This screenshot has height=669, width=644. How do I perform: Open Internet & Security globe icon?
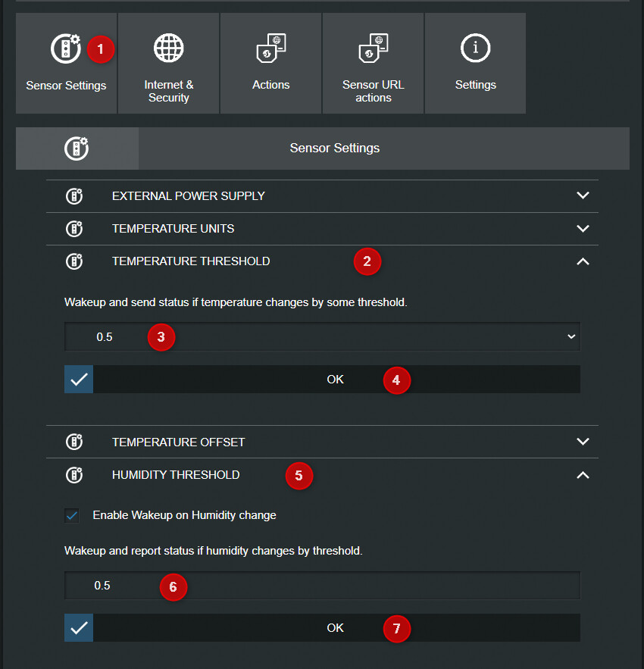(x=168, y=48)
